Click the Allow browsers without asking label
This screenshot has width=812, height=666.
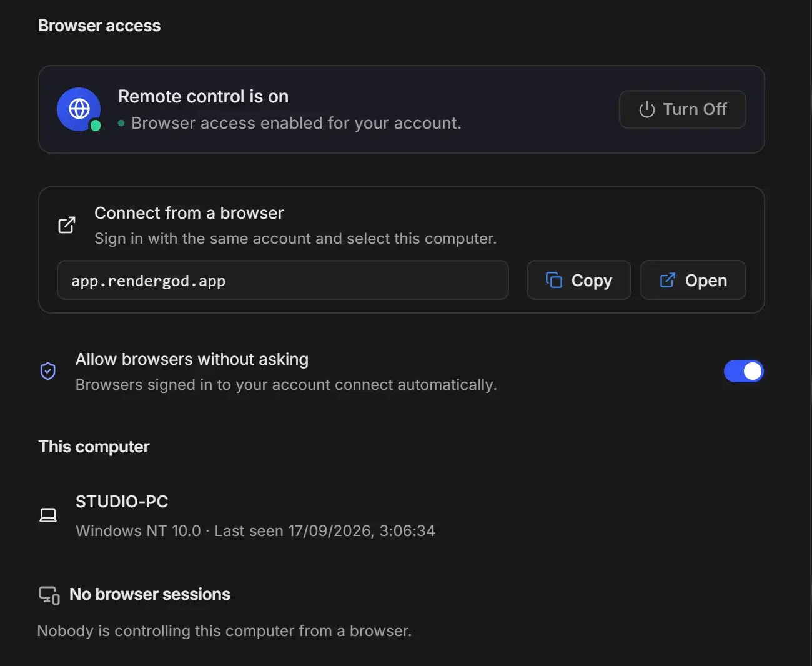(x=192, y=359)
